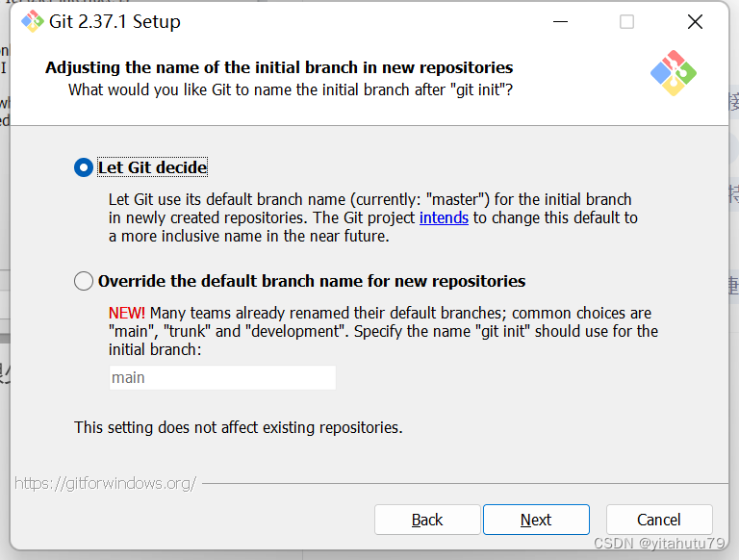
Task: Click the "main" branch name text field
Action: click(x=222, y=377)
